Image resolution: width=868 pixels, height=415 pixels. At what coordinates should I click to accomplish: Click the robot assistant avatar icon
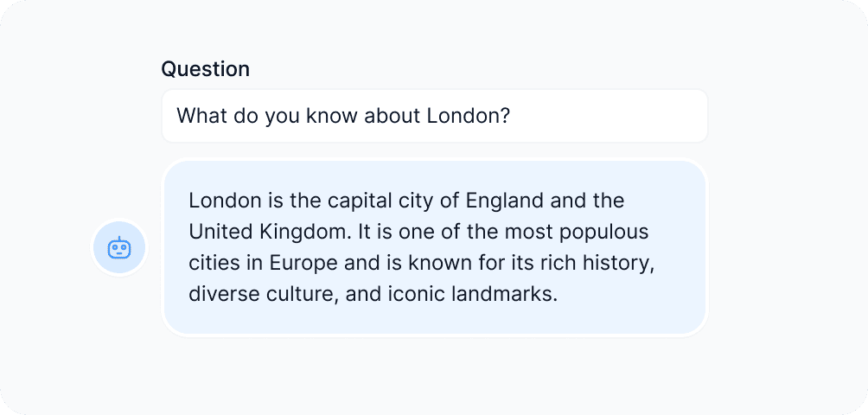[x=119, y=248]
